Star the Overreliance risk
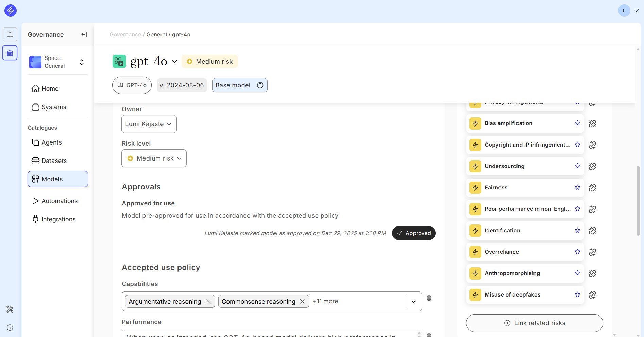The width and height of the screenshot is (644, 337). coord(577,252)
